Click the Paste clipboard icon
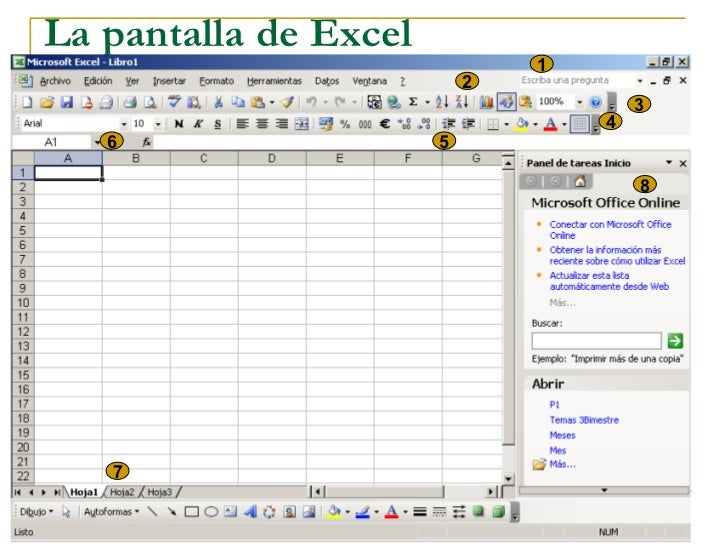The width and height of the screenshot is (728, 546). coord(258,102)
